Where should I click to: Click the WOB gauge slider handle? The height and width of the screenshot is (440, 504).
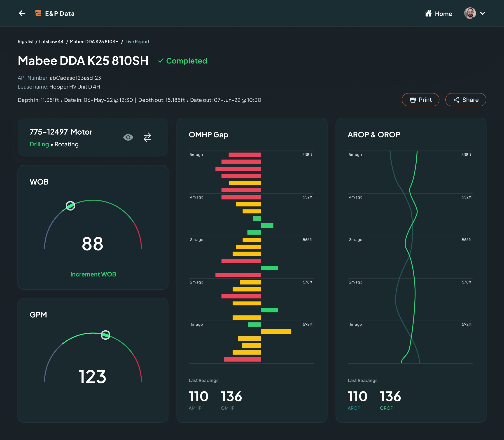pos(70,206)
